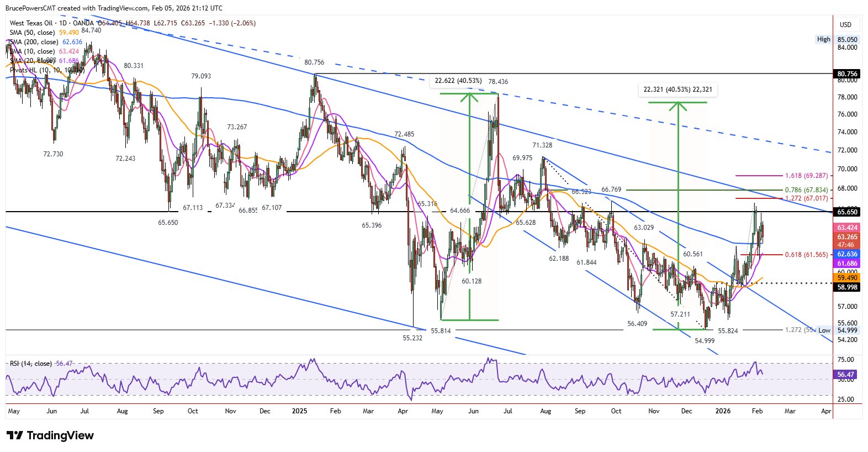Image resolution: width=868 pixels, height=452 pixels.
Task: Click the High 85.050 price axis label
Action: pos(837,39)
